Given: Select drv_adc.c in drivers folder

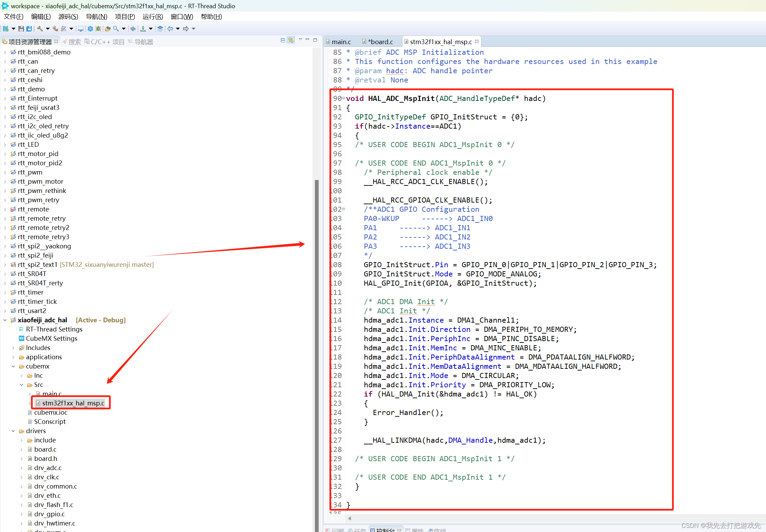Looking at the screenshot, I should pos(44,468).
